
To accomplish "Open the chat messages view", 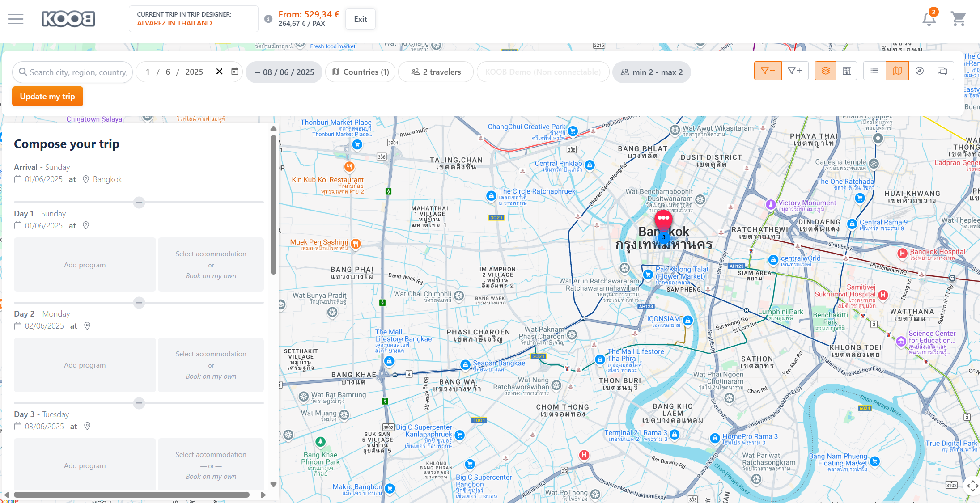I will coord(942,71).
